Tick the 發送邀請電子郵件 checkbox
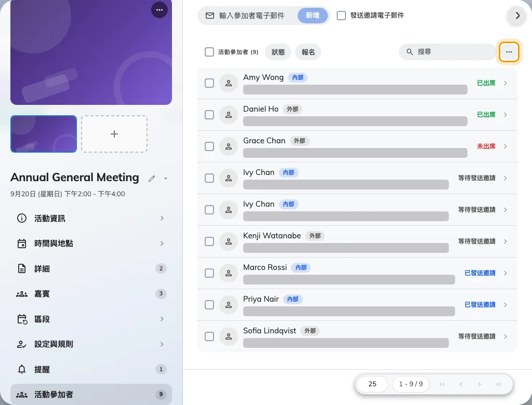This screenshot has width=532, height=405. [341, 16]
